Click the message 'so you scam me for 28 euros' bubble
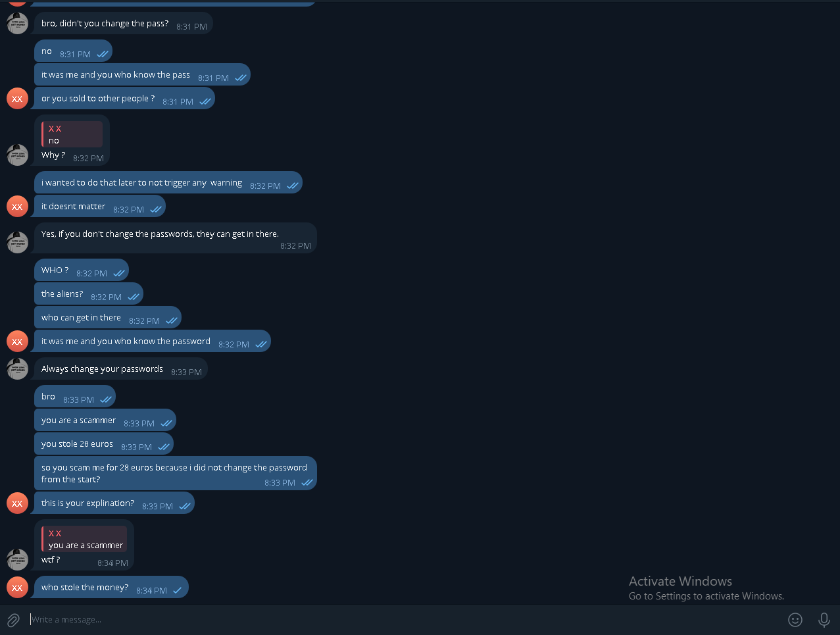The width and height of the screenshot is (840, 635). point(176,474)
